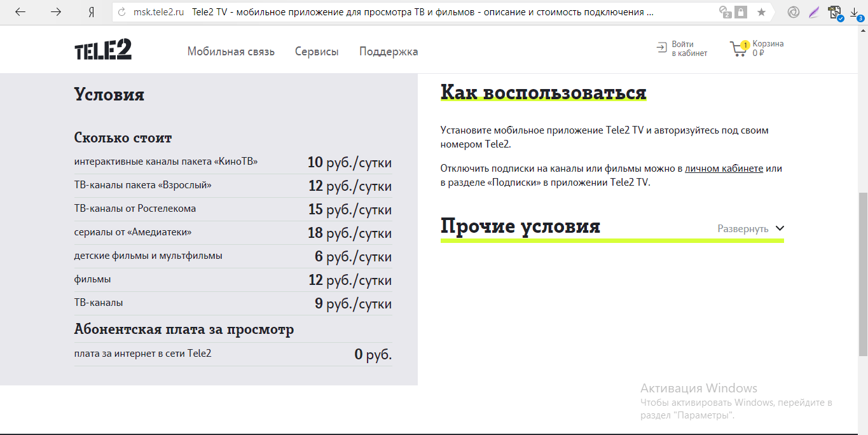
Task: Expand Прочие условия via Развернуть
Action: point(743,229)
